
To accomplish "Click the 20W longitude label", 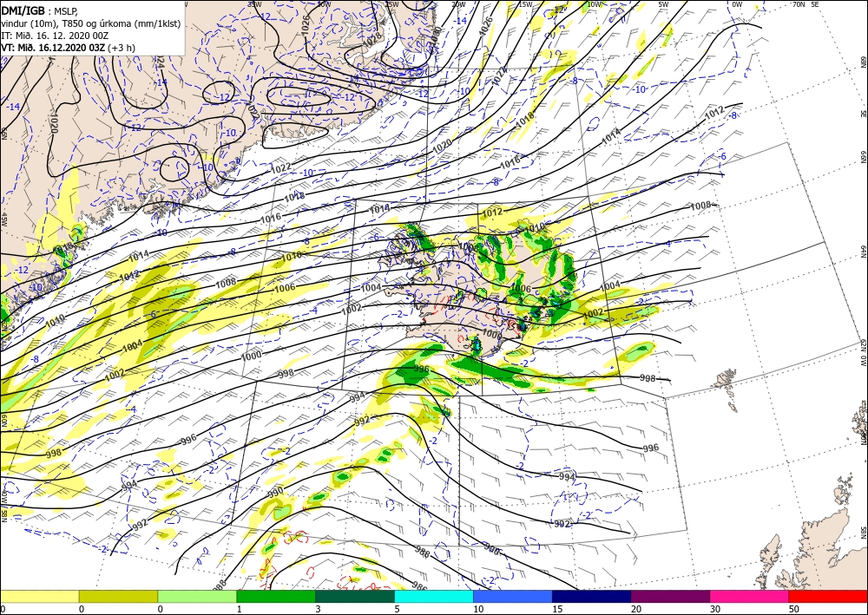I will click(x=458, y=3).
